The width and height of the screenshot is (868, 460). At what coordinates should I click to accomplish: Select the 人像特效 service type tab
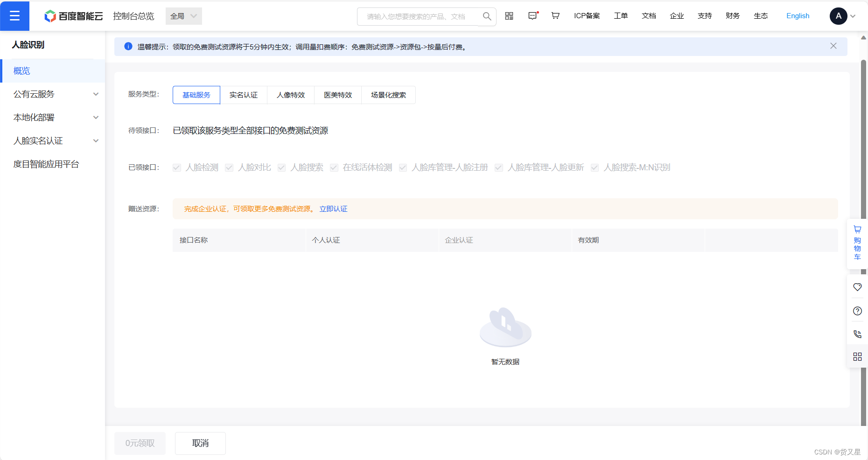[291, 95]
